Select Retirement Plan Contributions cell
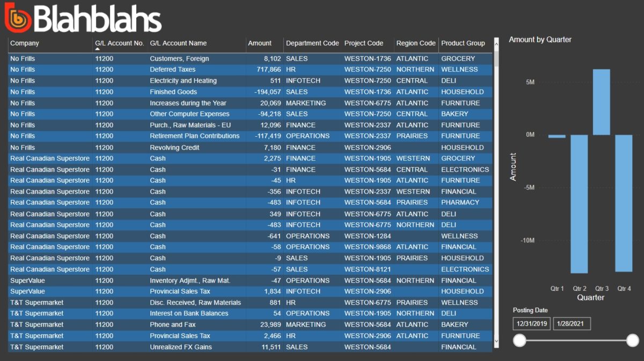Screen dimensions: 644x361 [x=194, y=136]
